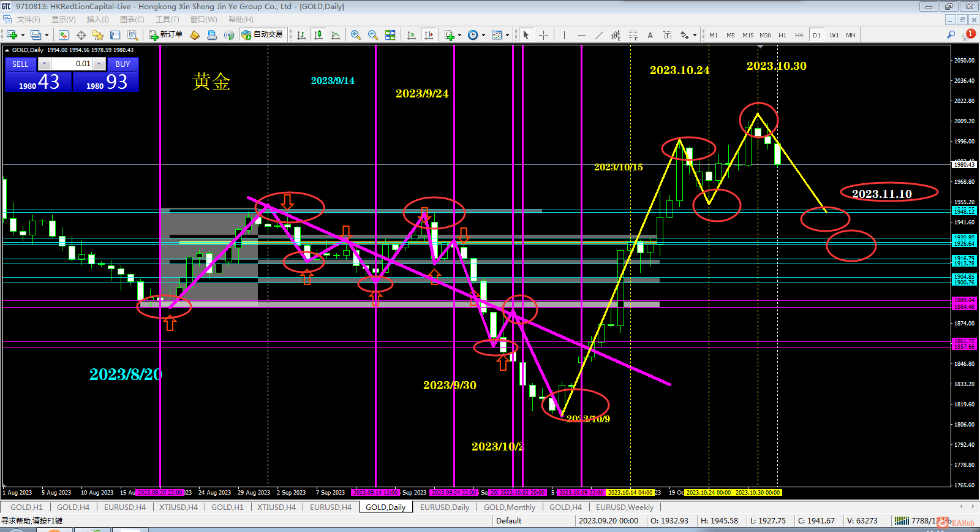Select the text label tool
Screen dimensions: 980x532
tap(667, 35)
